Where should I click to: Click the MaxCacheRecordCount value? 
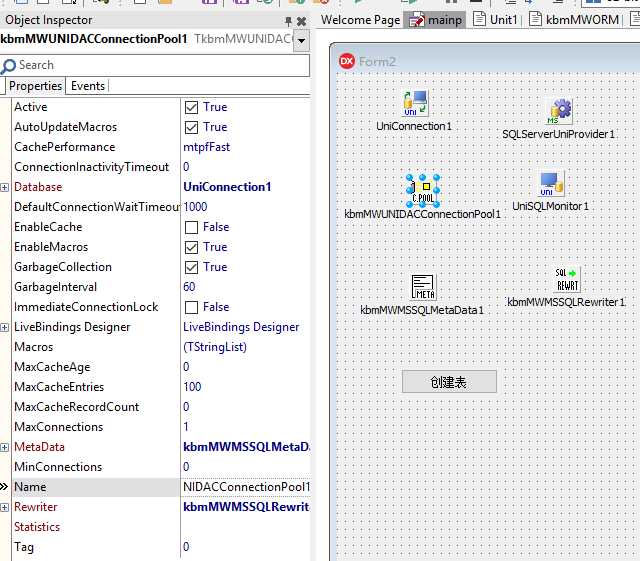[x=186, y=407]
